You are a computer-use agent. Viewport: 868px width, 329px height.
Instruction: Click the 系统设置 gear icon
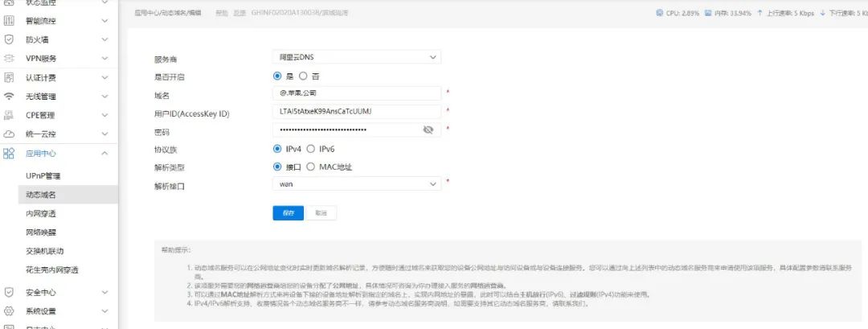9,310
